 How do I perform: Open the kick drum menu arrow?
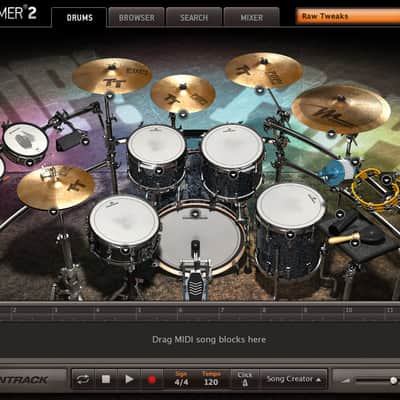(195, 214)
